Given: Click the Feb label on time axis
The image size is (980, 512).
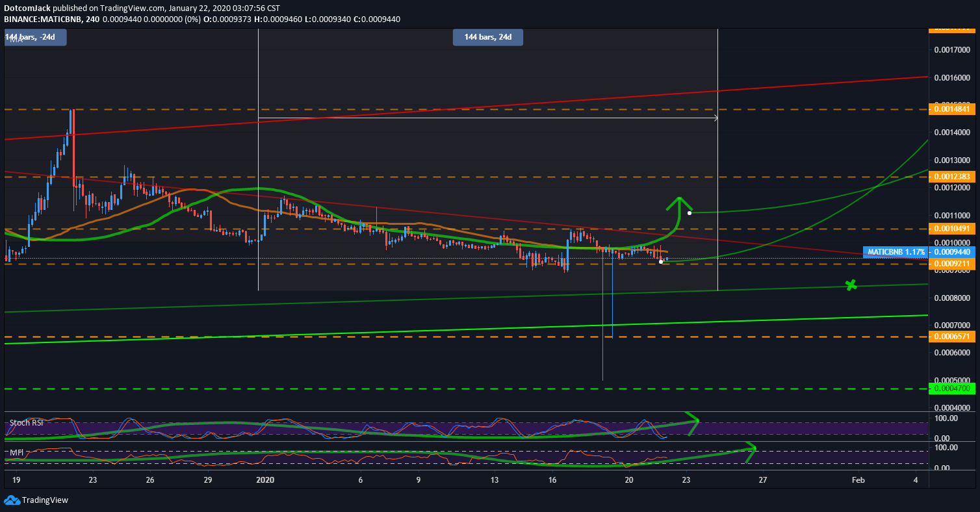Looking at the screenshot, I should (x=858, y=480).
